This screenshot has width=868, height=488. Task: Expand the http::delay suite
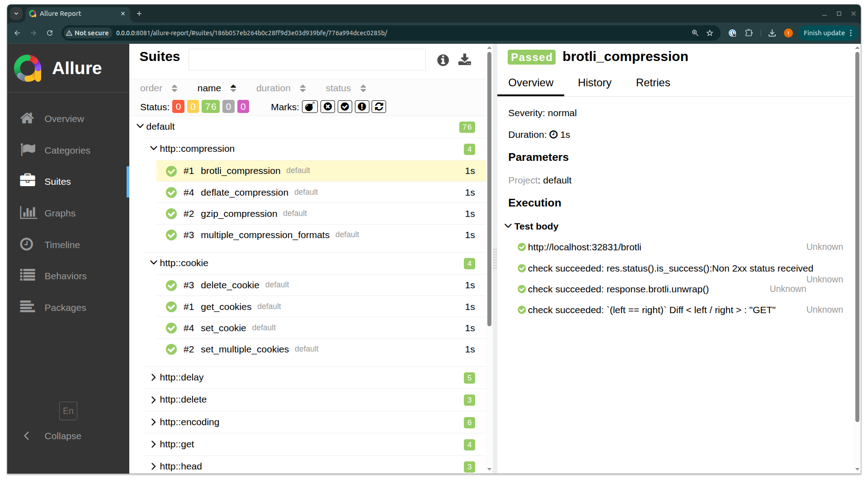181,377
